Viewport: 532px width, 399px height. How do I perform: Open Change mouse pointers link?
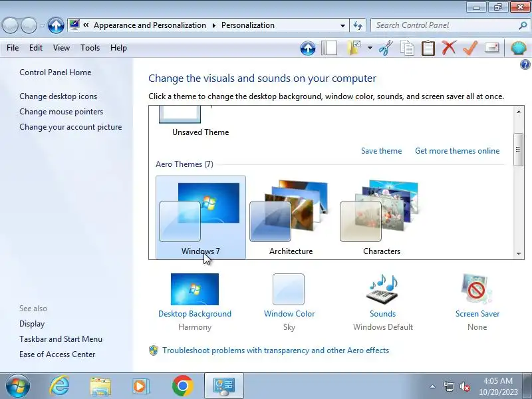(x=61, y=112)
